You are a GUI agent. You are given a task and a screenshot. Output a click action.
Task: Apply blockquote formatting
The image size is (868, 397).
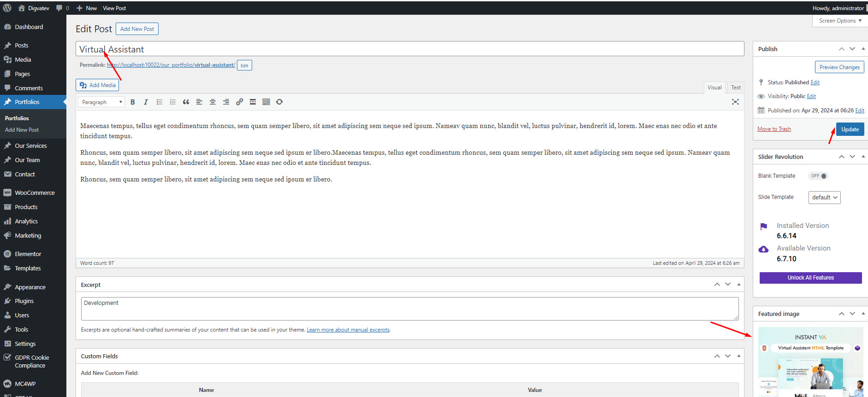pos(186,102)
